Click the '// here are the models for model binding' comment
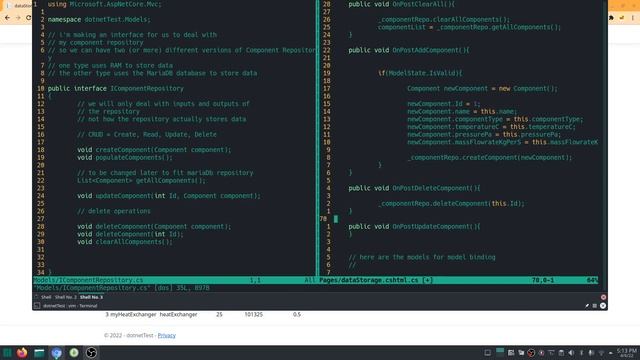The height and width of the screenshot is (360, 640). (422, 257)
